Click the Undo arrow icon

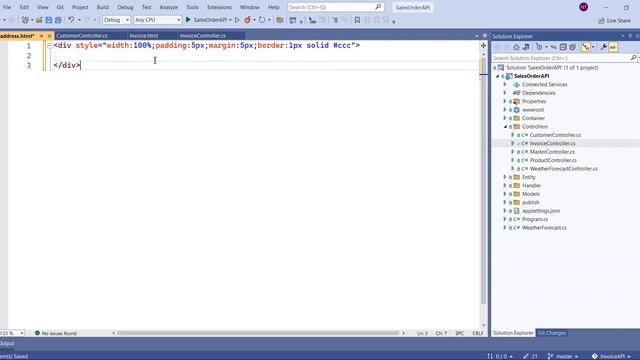pyautogui.click(x=71, y=20)
